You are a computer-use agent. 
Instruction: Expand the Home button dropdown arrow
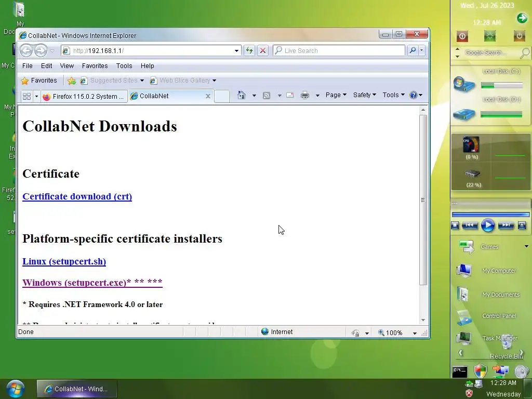click(x=254, y=96)
